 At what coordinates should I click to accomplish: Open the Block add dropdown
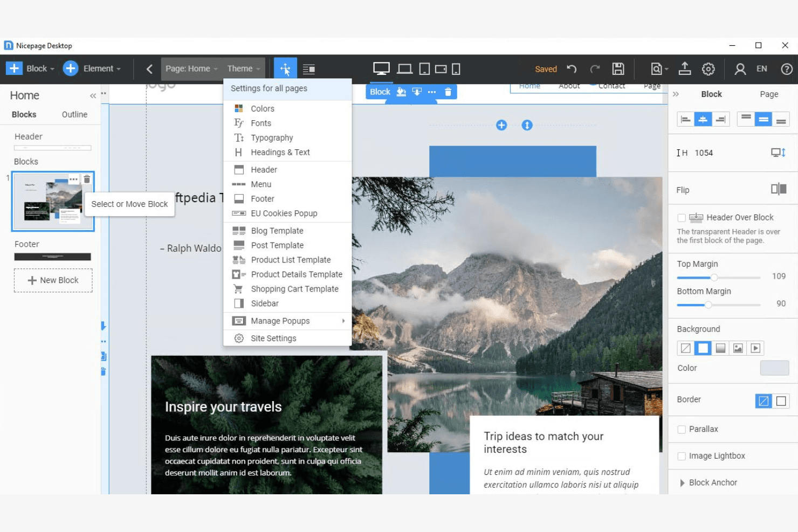click(30, 68)
